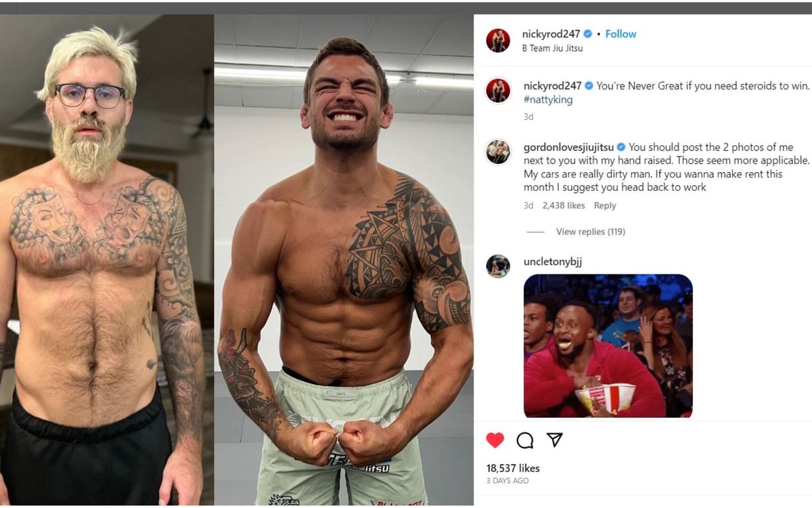Share post with paper plane icon
The height and width of the screenshot is (508, 812).
[554, 440]
